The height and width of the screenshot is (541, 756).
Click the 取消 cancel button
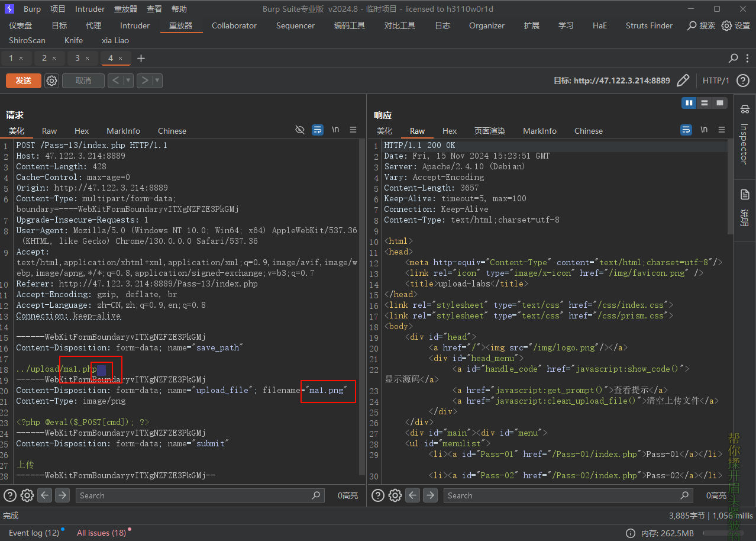pyautogui.click(x=83, y=80)
